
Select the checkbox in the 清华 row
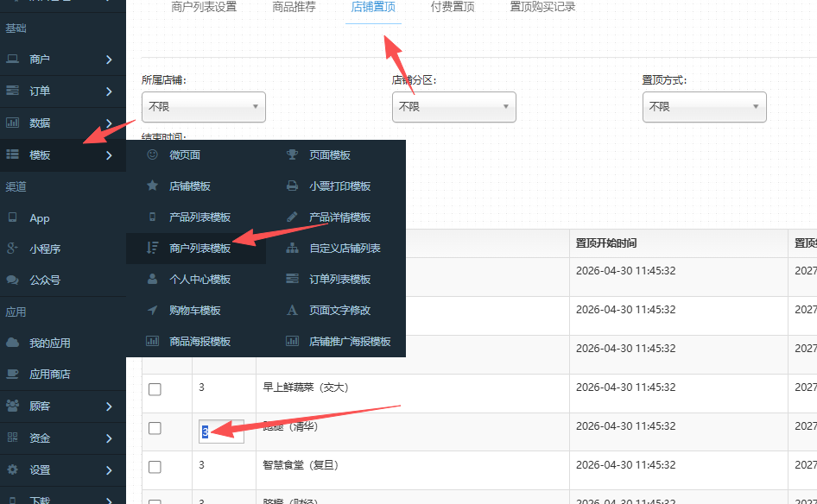(x=155, y=428)
